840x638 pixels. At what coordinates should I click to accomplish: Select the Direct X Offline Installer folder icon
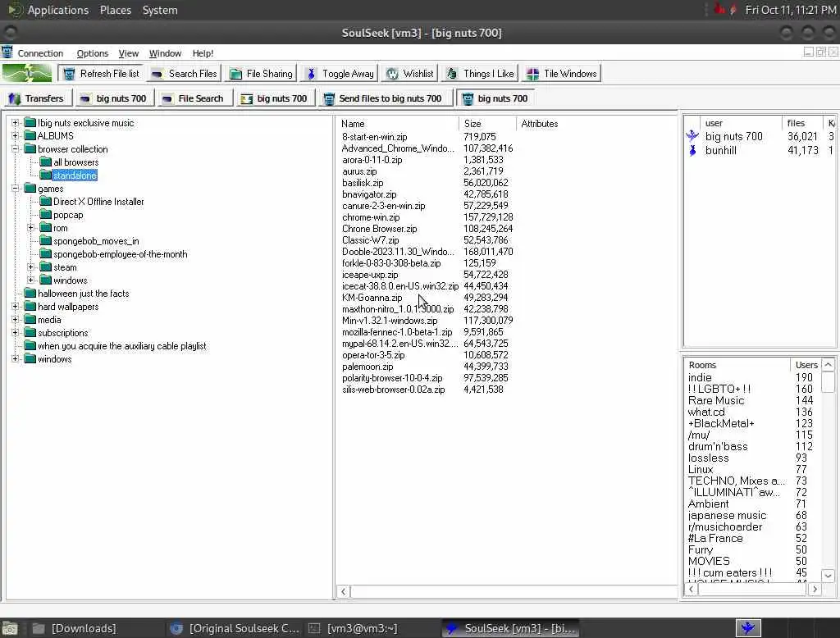(x=46, y=202)
